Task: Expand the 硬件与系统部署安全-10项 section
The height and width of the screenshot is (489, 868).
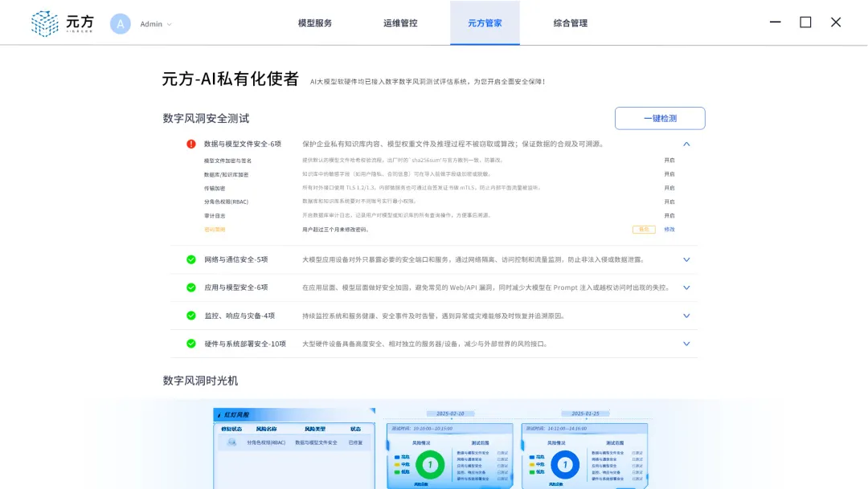Action: coord(686,344)
